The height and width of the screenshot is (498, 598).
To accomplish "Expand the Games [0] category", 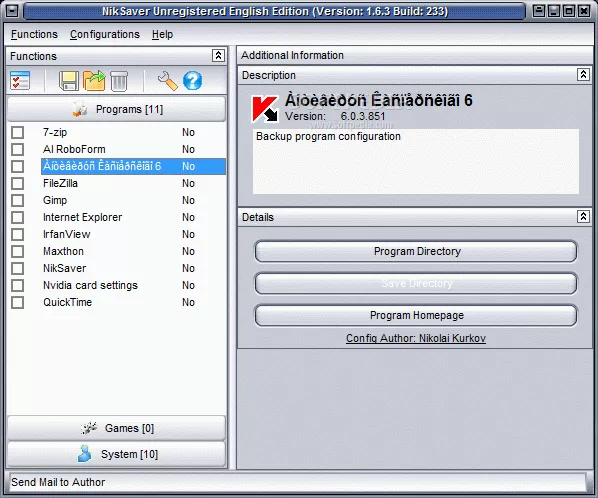I will pos(117,428).
